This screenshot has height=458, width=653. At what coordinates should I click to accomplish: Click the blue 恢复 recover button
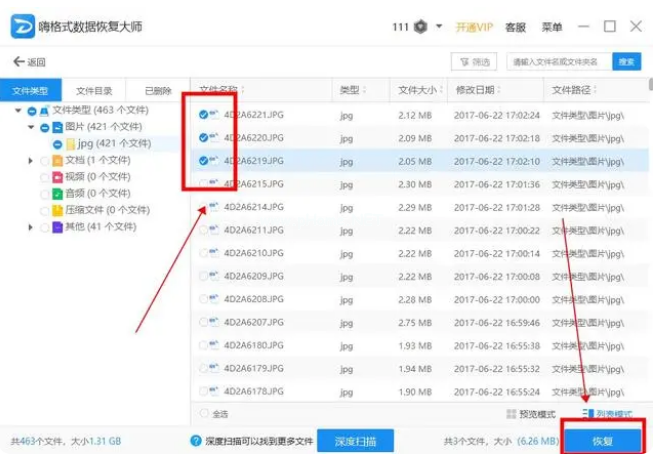coord(601,440)
